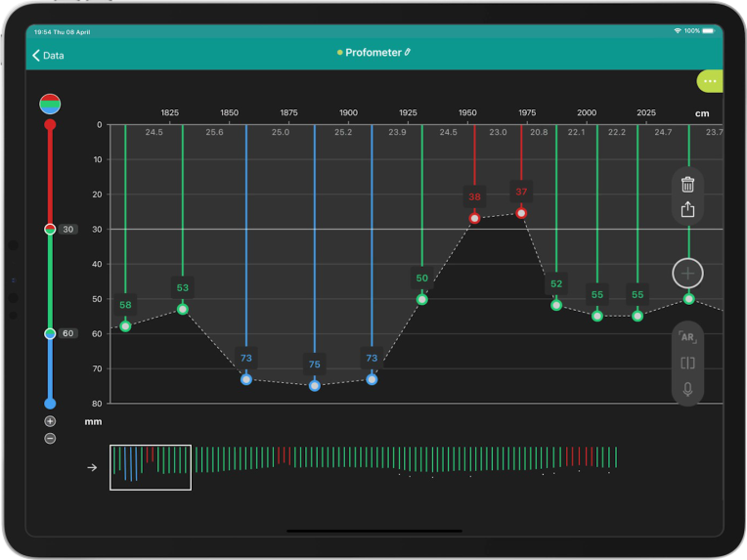Open the three-dots more options menu
This screenshot has height=560, width=747.
click(x=710, y=81)
